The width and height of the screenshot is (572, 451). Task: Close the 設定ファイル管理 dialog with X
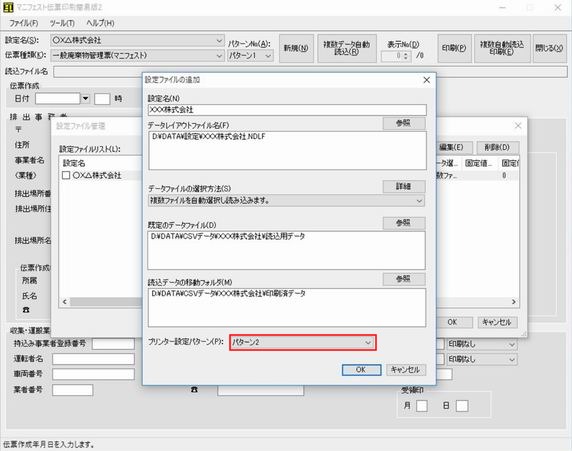click(518, 126)
